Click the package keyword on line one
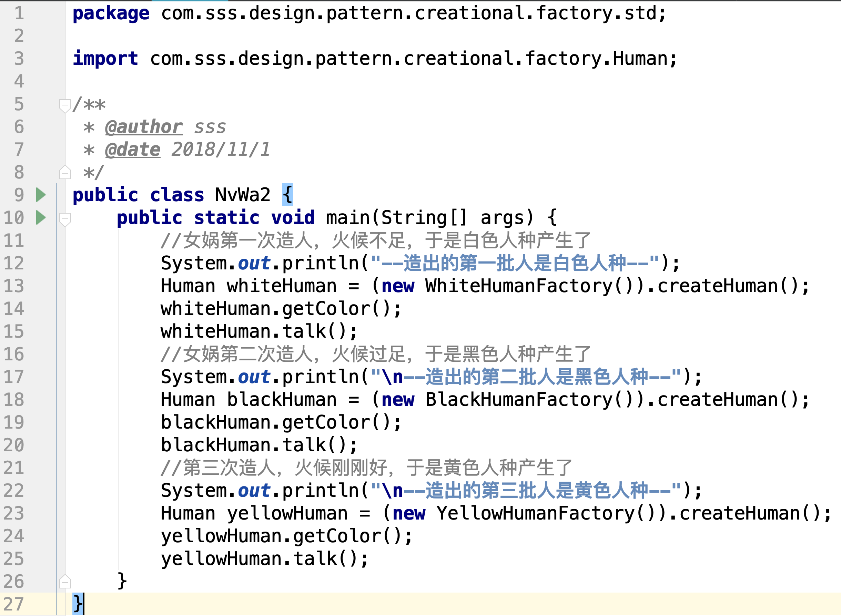Viewport: 841px width, 616px height. pyautogui.click(x=111, y=13)
